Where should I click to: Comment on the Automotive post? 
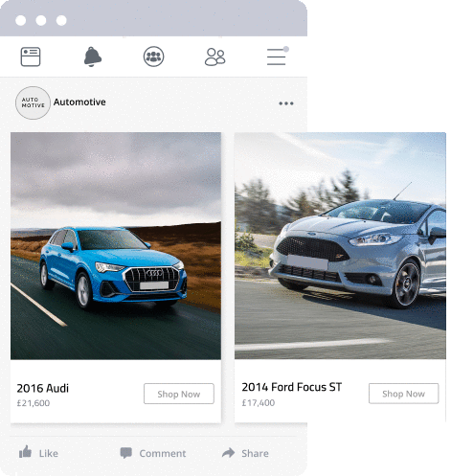pos(153,453)
